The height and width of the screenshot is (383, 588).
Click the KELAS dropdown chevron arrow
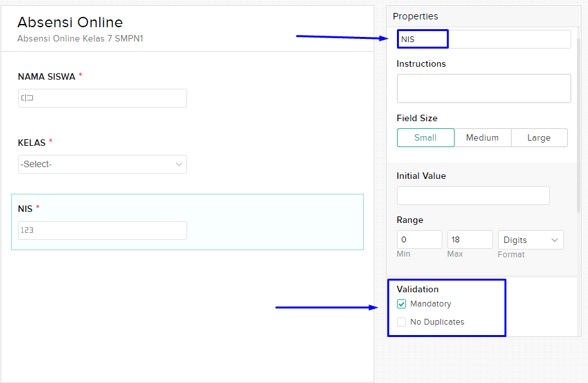pyautogui.click(x=179, y=165)
